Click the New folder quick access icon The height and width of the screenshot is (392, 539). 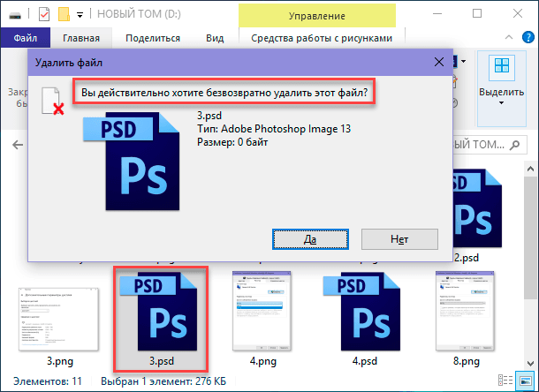pos(64,14)
